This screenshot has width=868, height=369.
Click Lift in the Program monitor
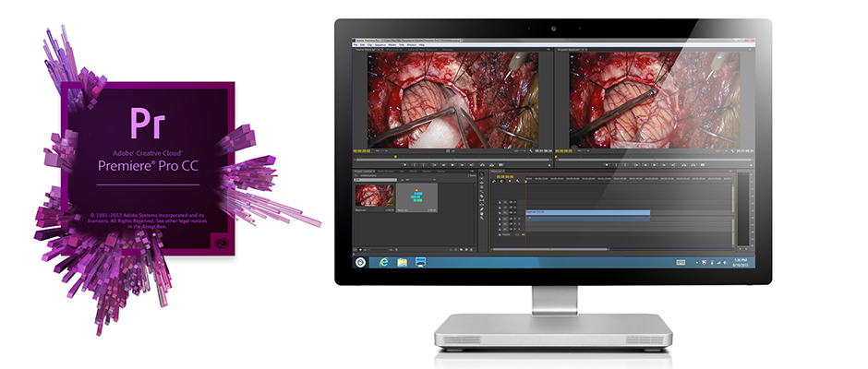point(683,165)
